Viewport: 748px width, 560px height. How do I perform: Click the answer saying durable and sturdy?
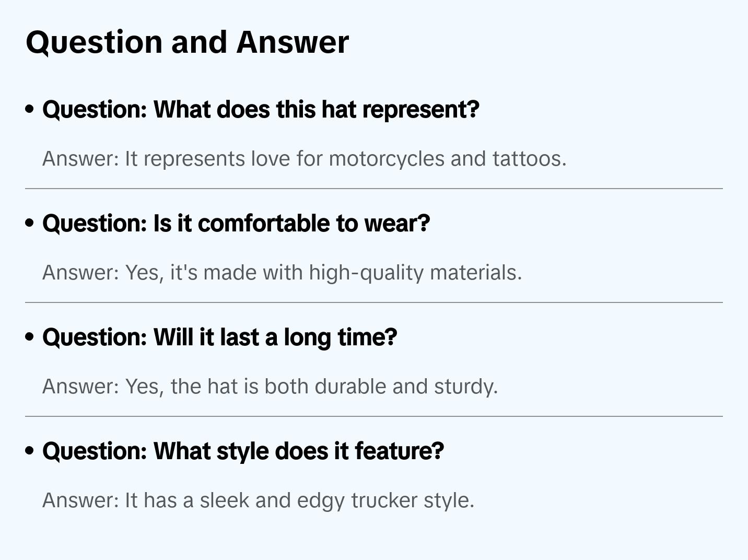coord(270,387)
